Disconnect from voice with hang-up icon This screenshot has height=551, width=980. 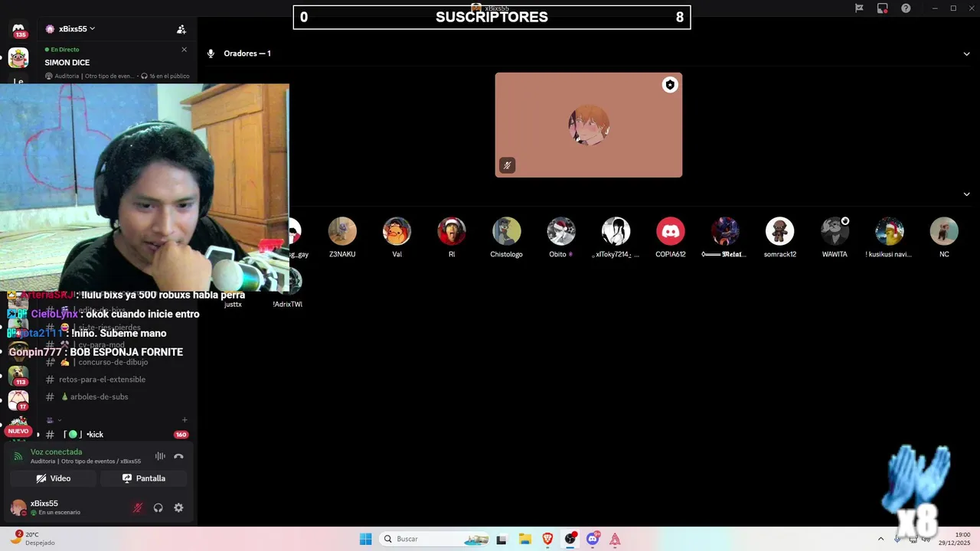[x=178, y=456]
